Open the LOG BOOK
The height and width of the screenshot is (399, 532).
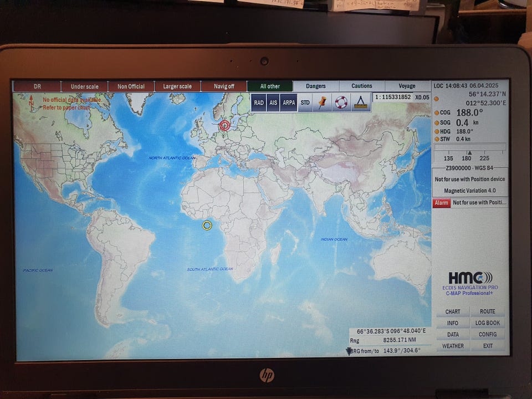[x=488, y=323]
